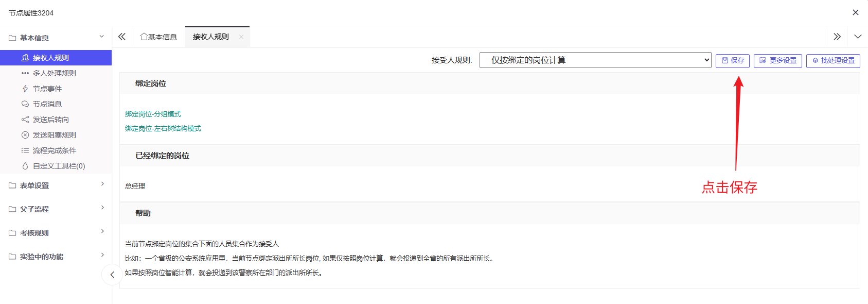The image size is (868, 304).
Task: Expand the 父子流程 group
Action: coord(56,209)
